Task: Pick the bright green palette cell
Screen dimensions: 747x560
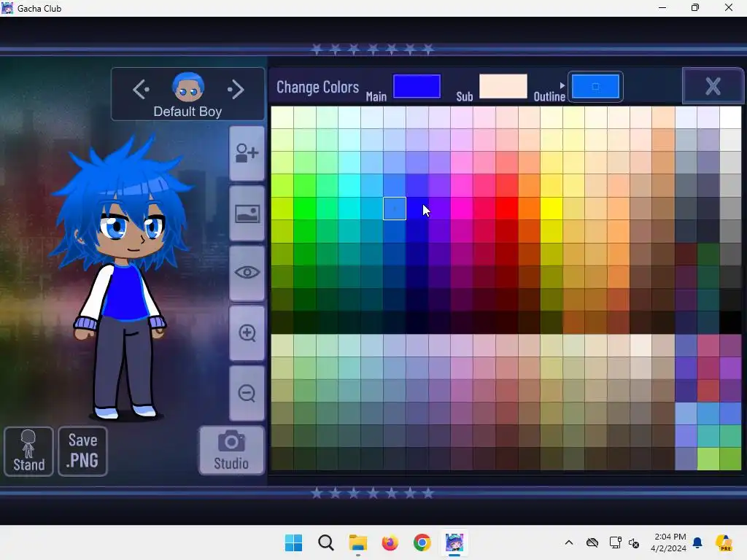Action: tap(305, 209)
